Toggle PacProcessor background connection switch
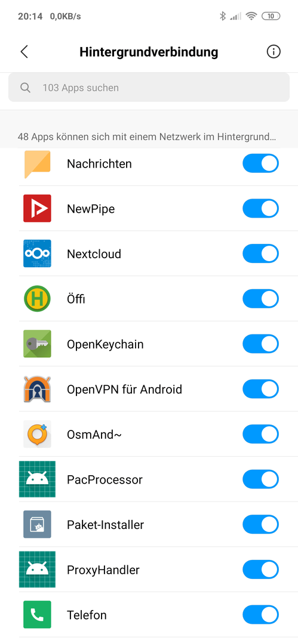Image resolution: width=298 pixels, height=644 pixels. coord(260,479)
